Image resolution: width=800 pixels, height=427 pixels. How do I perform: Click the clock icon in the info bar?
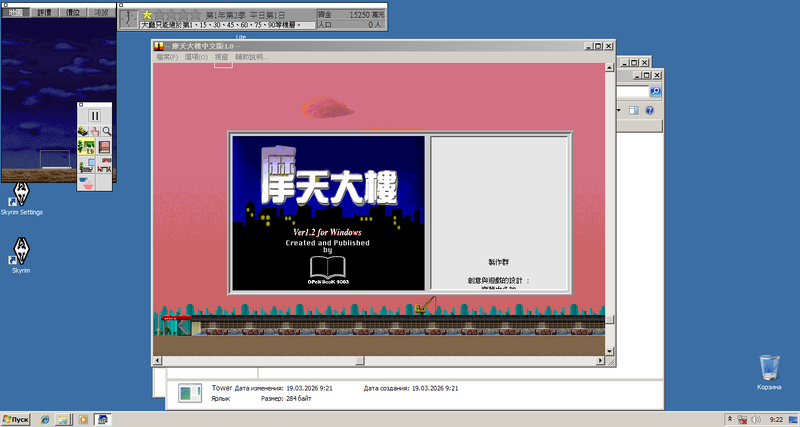(x=128, y=18)
